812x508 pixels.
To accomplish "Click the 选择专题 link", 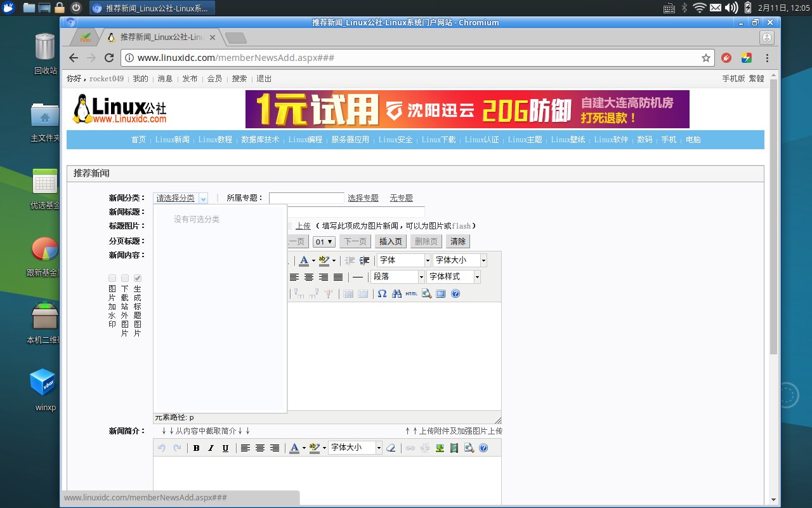I will (x=363, y=198).
